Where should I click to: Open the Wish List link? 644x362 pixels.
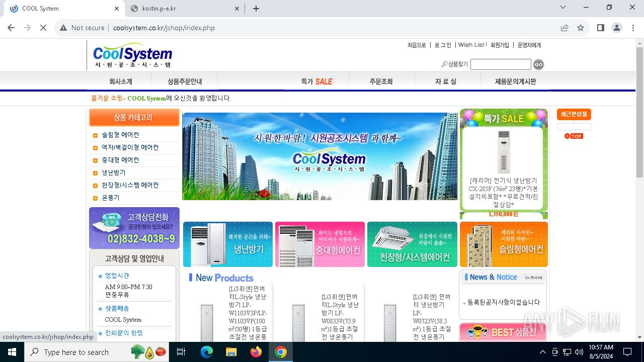coord(471,45)
